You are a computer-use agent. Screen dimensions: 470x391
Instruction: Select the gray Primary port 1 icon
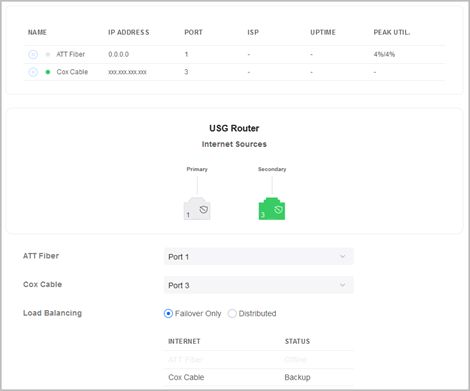[197, 208]
